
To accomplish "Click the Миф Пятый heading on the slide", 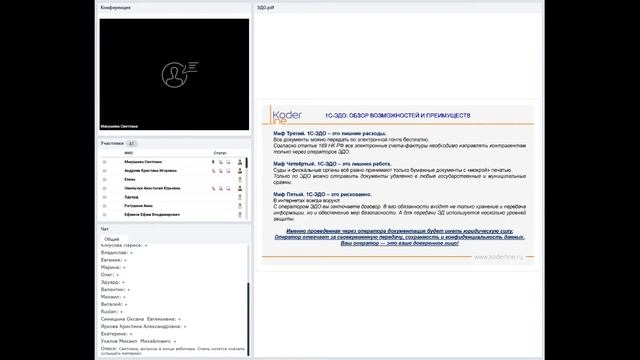I will (322, 195).
